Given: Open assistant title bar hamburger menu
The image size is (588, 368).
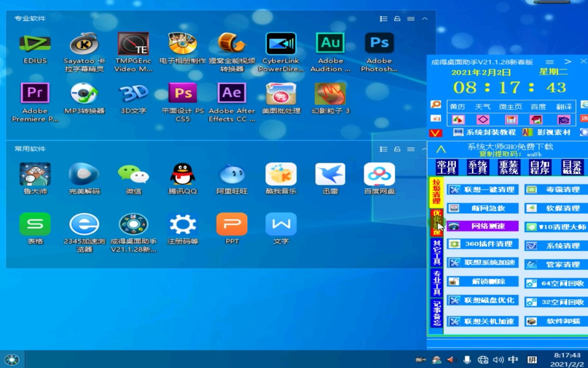Looking at the screenshot, I should (550, 62).
